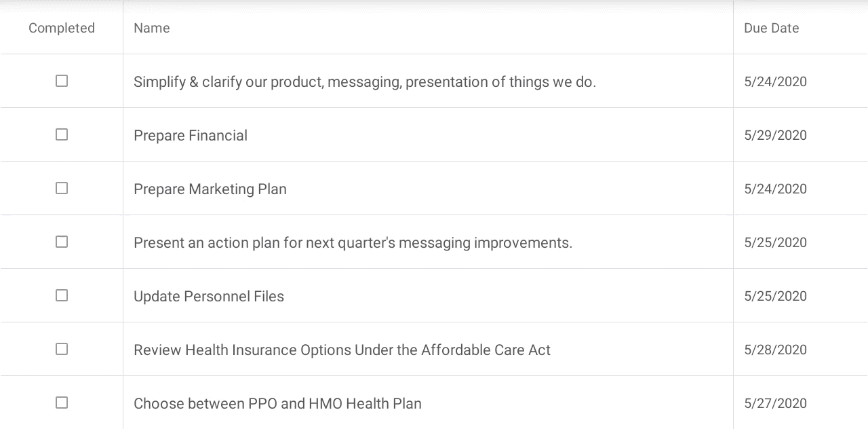Image resolution: width=868 pixels, height=429 pixels.
Task: Sort tasks by Due Date header
Action: point(772,28)
